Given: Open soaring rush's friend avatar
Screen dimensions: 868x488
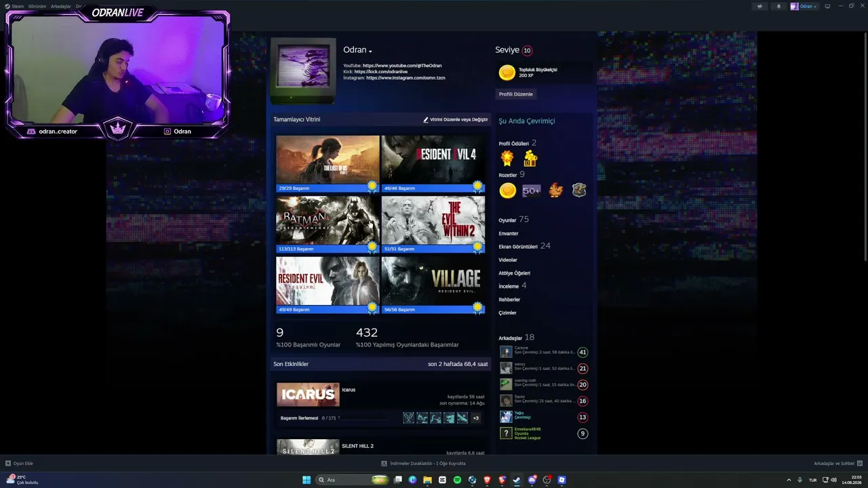Looking at the screenshot, I should pyautogui.click(x=506, y=384).
